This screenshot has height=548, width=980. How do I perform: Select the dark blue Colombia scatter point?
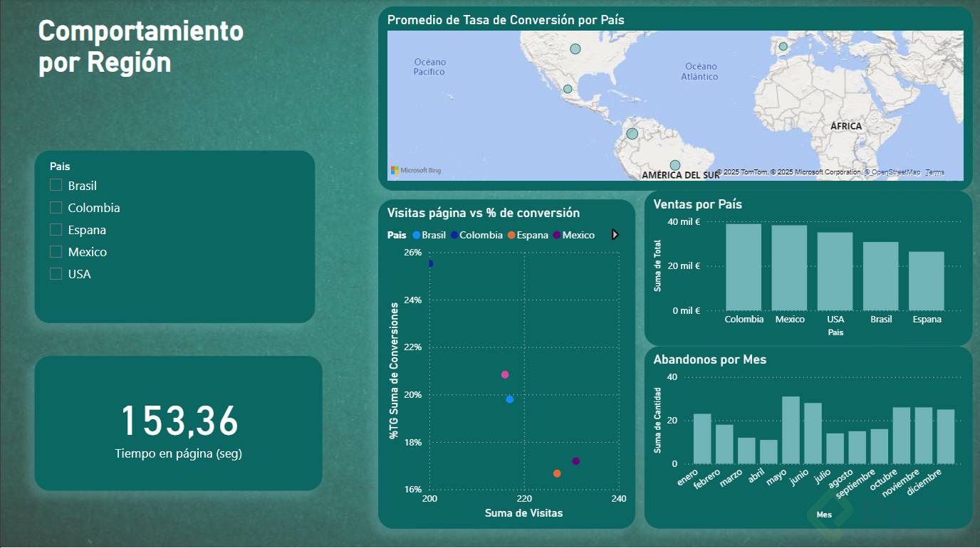429,263
